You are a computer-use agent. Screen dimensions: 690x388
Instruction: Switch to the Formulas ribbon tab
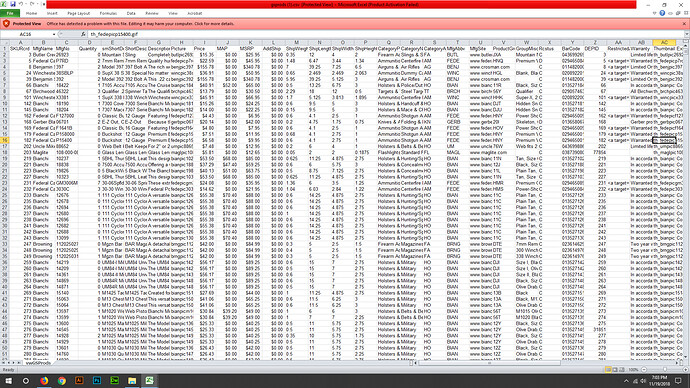point(108,14)
